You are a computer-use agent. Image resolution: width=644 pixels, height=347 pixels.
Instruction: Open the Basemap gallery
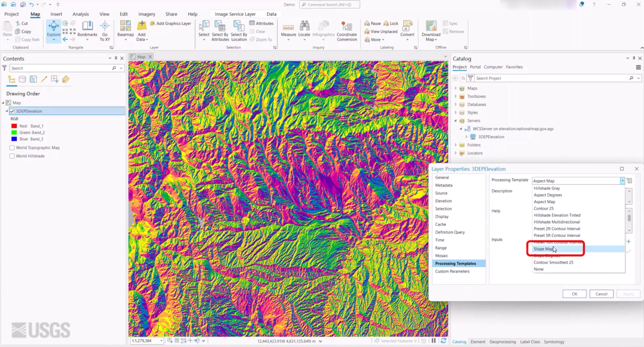pos(126,30)
